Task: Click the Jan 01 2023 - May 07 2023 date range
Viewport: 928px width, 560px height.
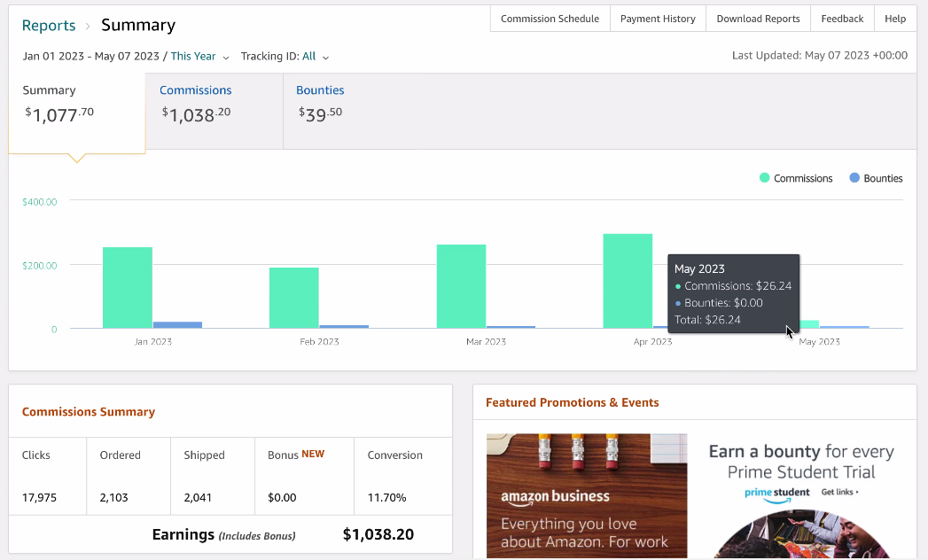Action: 91,56
